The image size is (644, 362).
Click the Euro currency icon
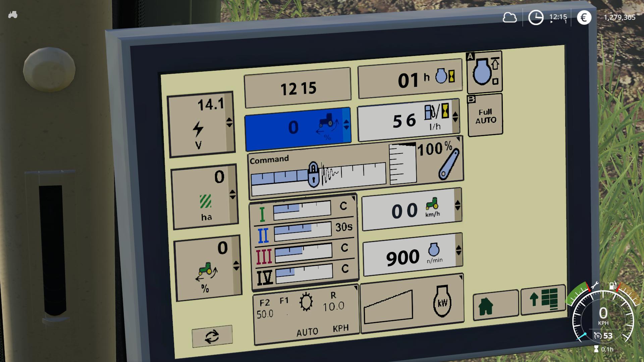point(584,17)
